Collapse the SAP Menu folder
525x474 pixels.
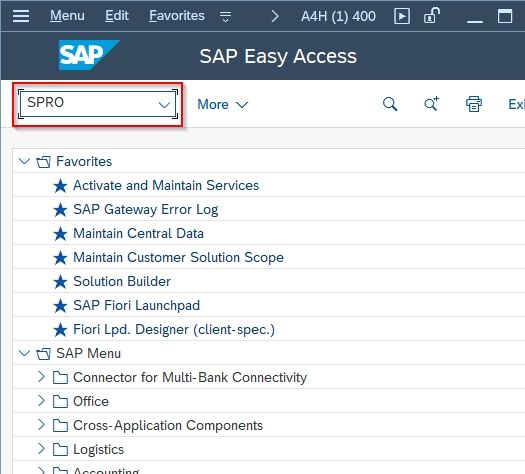(x=24, y=353)
